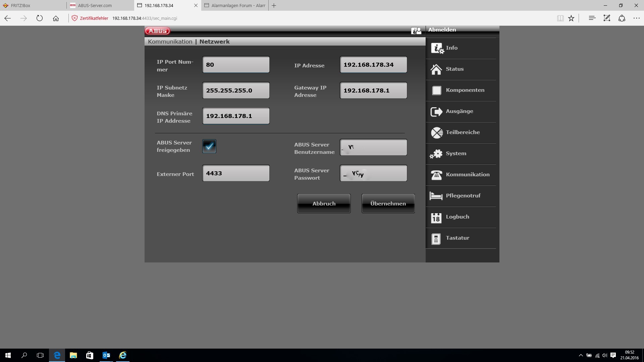Click Abmelden to log out
This screenshot has width=644, height=362.
tap(442, 30)
